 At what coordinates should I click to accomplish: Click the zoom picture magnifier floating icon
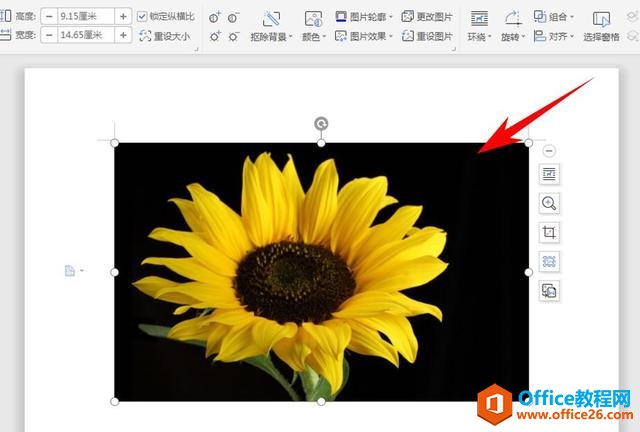click(x=549, y=203)
